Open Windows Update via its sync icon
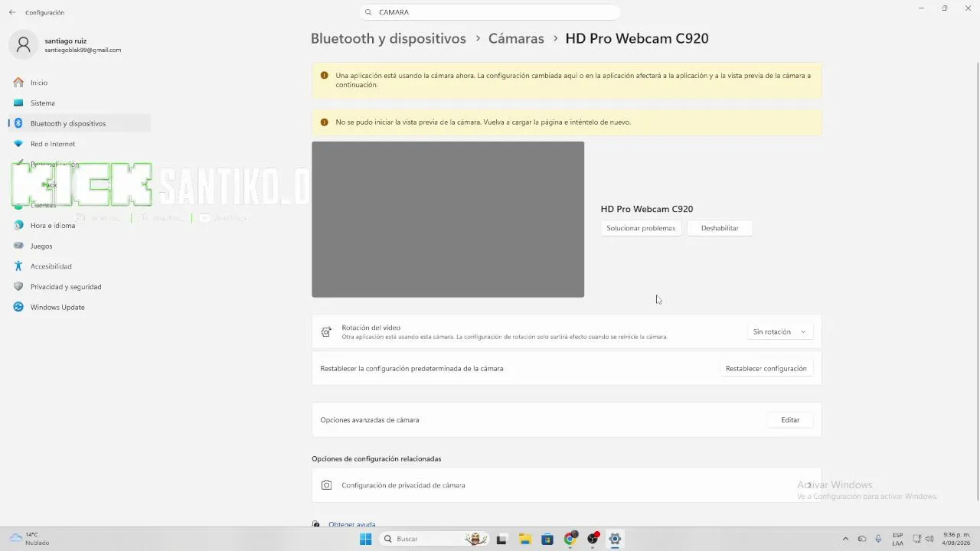Screen dimensions: 980x551 18,307
